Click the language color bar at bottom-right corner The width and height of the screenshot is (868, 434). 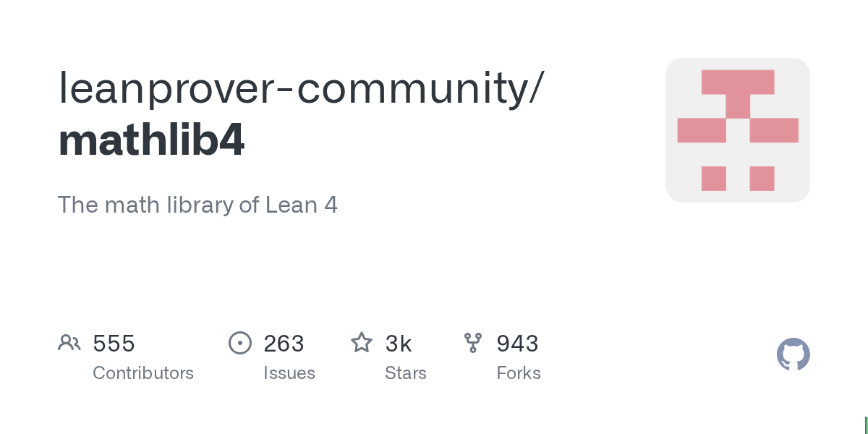pos(866,425)
